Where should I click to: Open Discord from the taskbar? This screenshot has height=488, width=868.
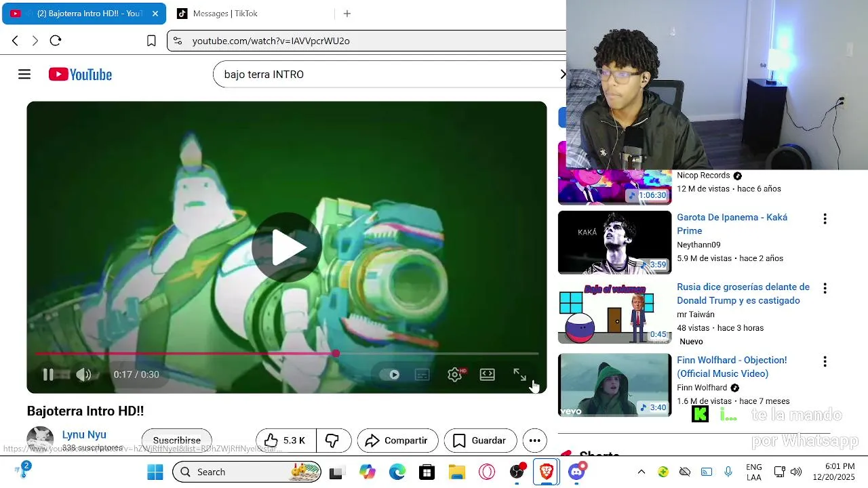tap(576, 472)
